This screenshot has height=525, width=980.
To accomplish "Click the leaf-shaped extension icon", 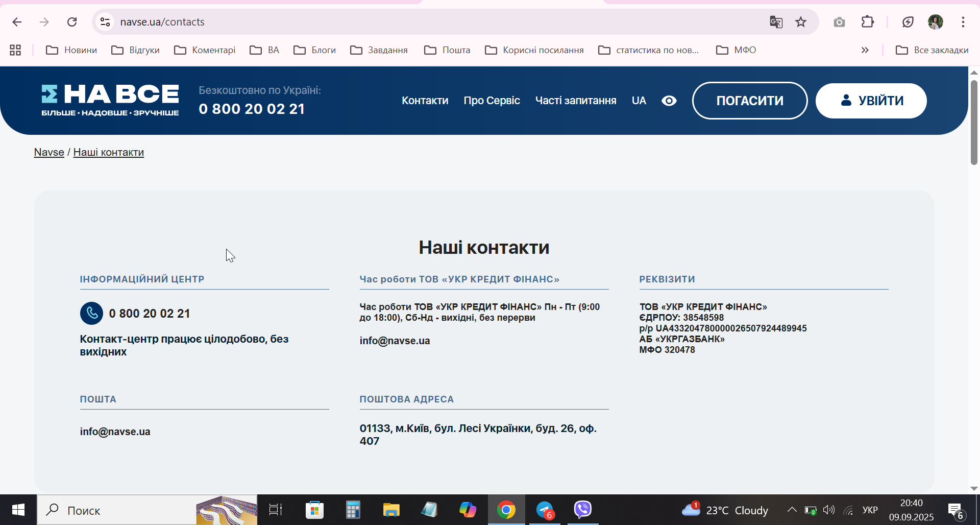I will 908,22.
